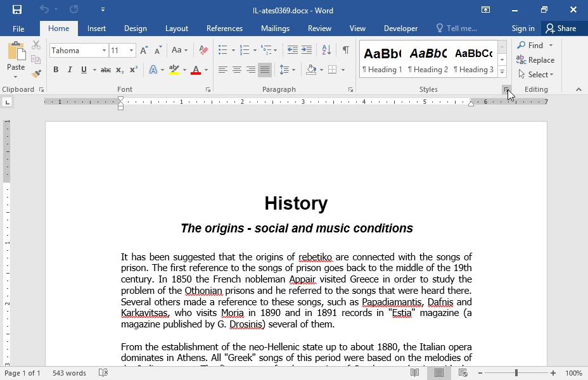Sort paragraphs A to Z
The height and width of the screenshot is (380, 588).
326,50
